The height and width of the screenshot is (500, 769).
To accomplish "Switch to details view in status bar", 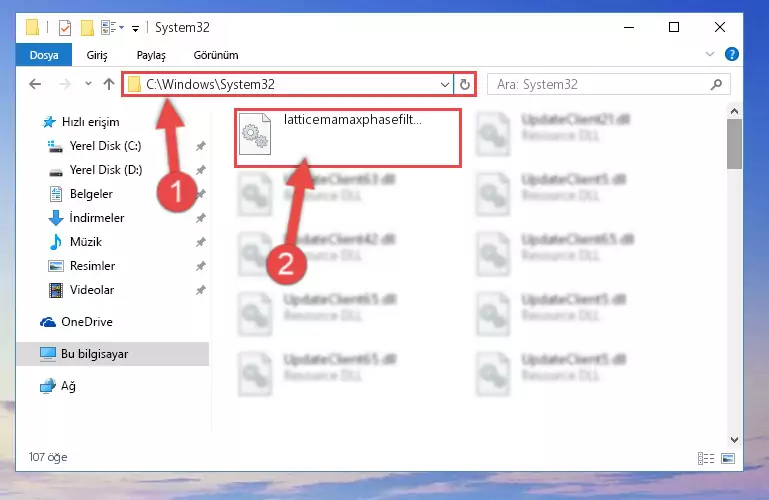I will (706, 458).
